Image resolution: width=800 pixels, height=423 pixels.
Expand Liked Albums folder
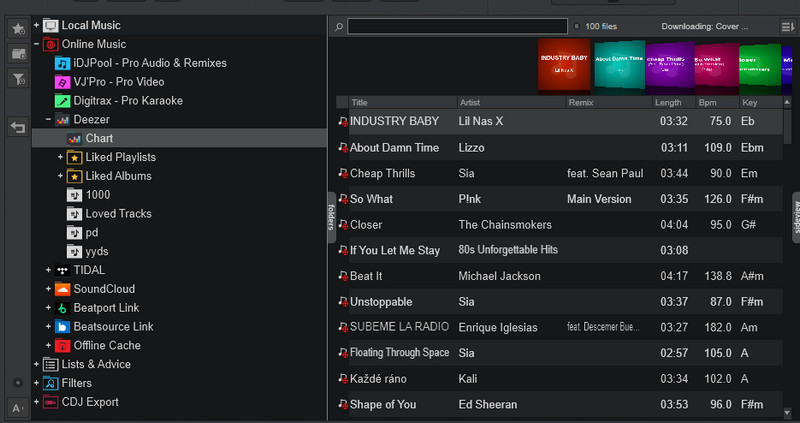coord(60,176)
